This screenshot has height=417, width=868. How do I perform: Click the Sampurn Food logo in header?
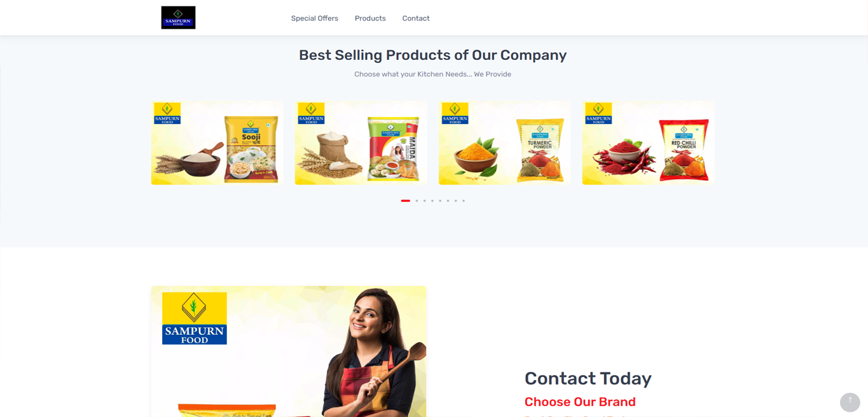[178, 18]
